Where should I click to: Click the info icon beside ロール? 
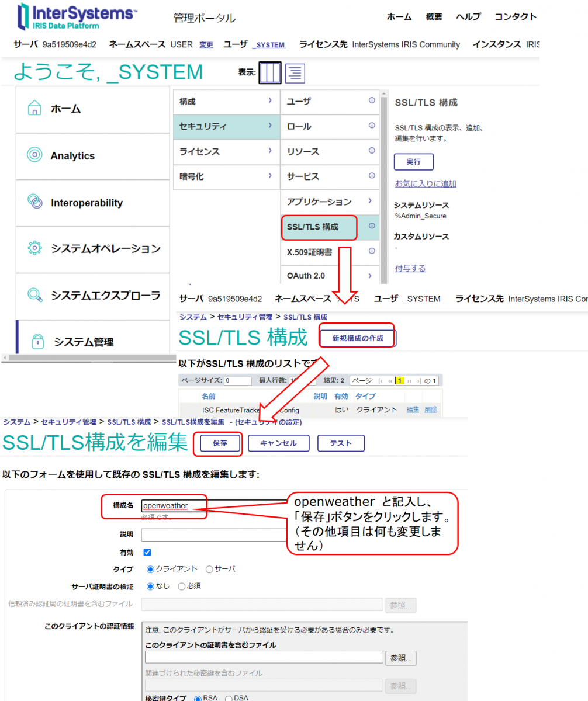372,126
